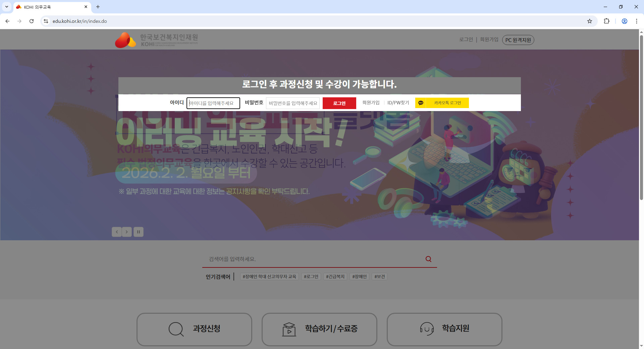
Task: Click 로그인 link in top header
Action: [x=466, y=40]
